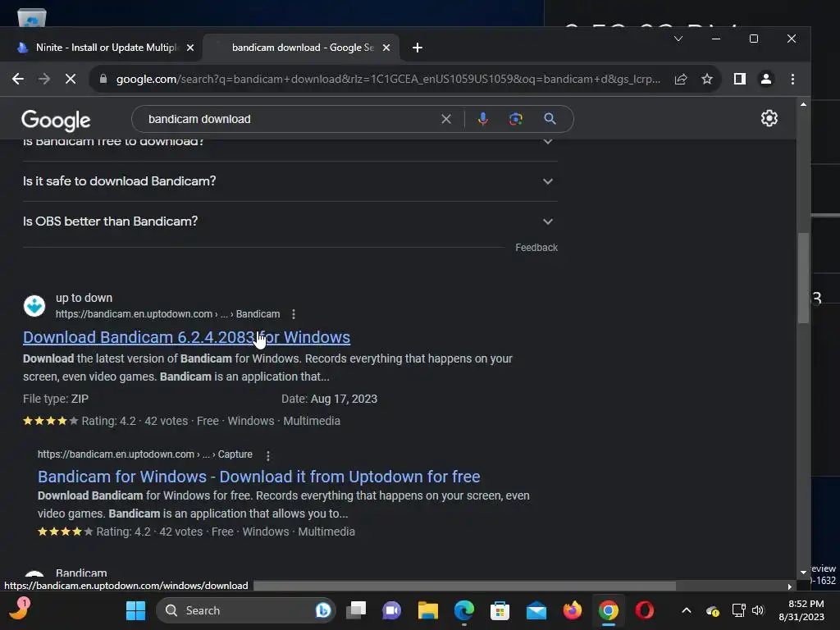Click the 'File type: ZIP' text
This screenshot has height=630, width=840.
(56, 399)
